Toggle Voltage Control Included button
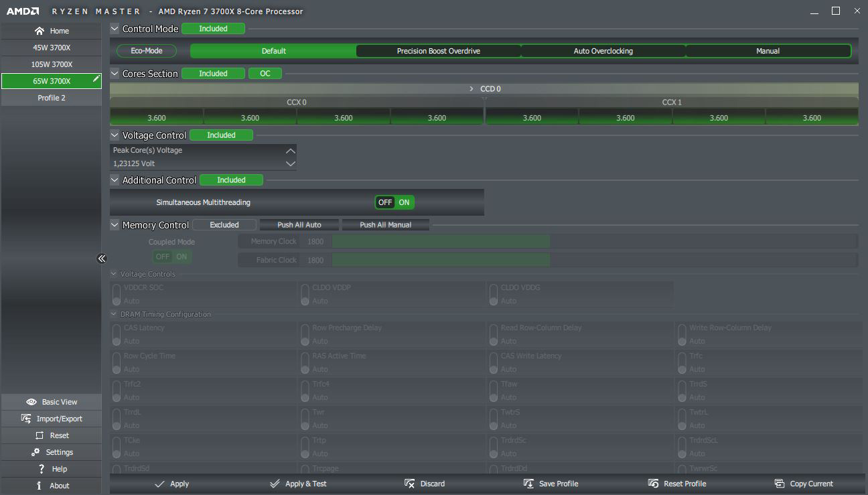Viewport: 868px width, 495px height. pyautogui.click(x=221, y=135)
